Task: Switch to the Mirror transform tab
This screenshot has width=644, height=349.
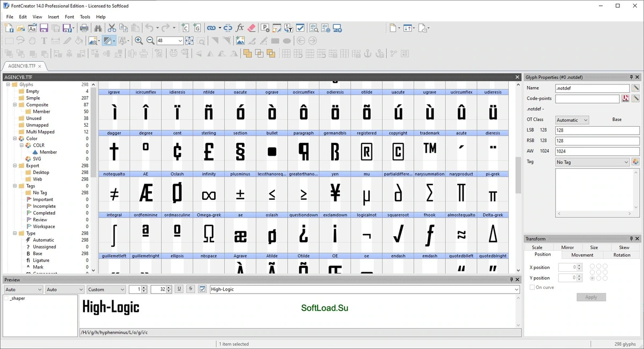Action: pyautogui.click(x=567, y=248)
